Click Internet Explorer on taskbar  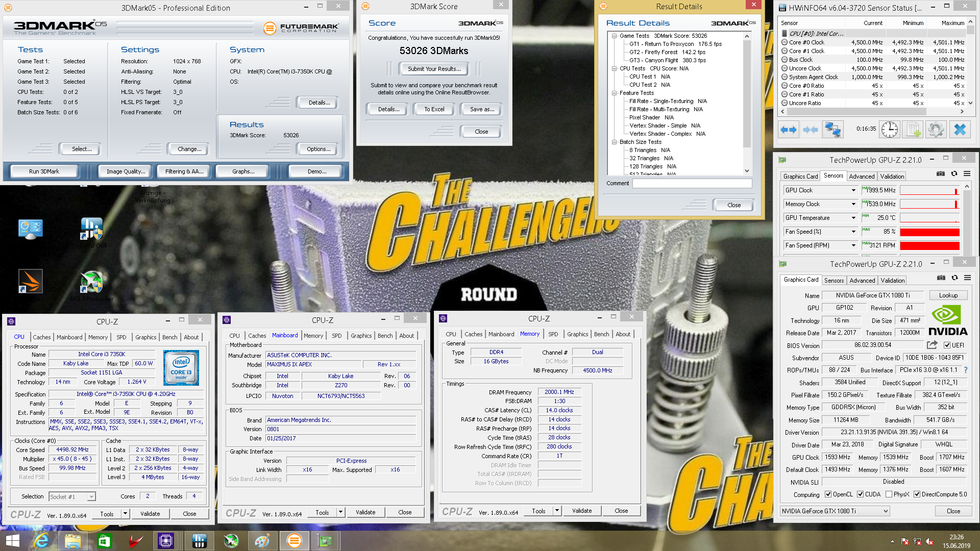click(41, 541)
